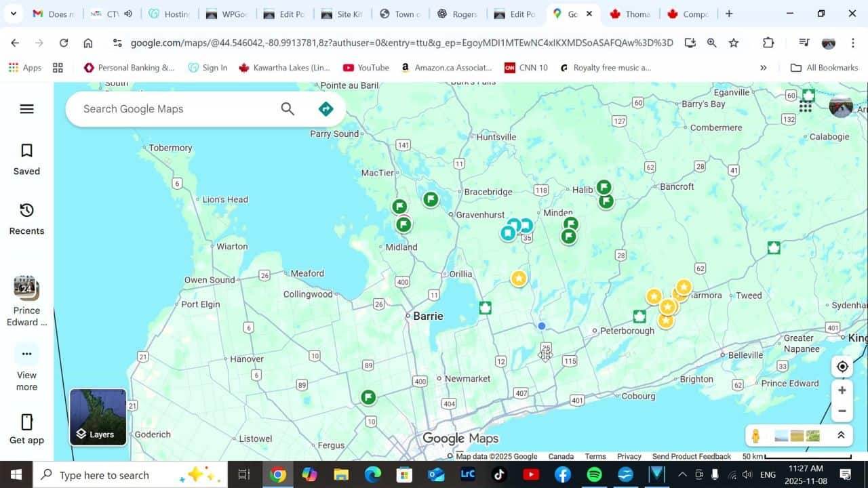Click the Directions arrow icon
Viewport: 868px width, 488px height.
click(326, 109)
